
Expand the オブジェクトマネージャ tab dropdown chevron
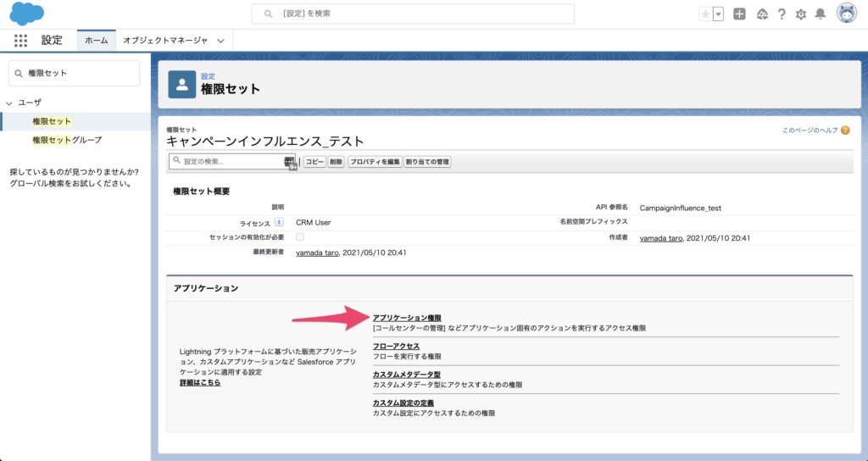click(220, 40)
